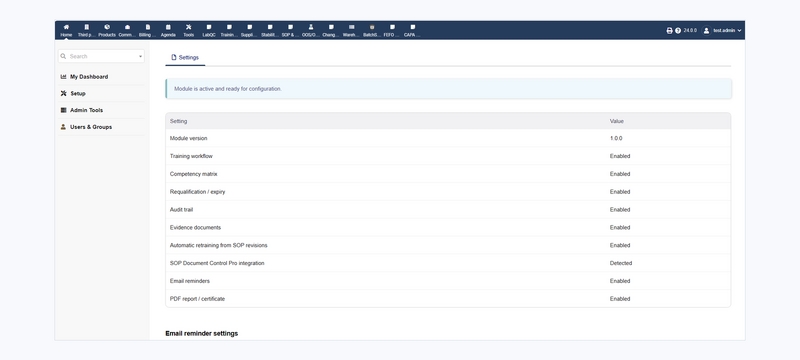Click the version number 24.0.0
The width and height of the screenshot is (800, 360).
coord(690,31)
